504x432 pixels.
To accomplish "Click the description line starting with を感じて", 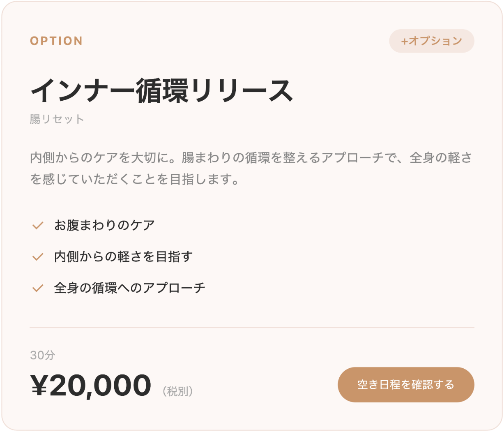I will pos(135,180).
